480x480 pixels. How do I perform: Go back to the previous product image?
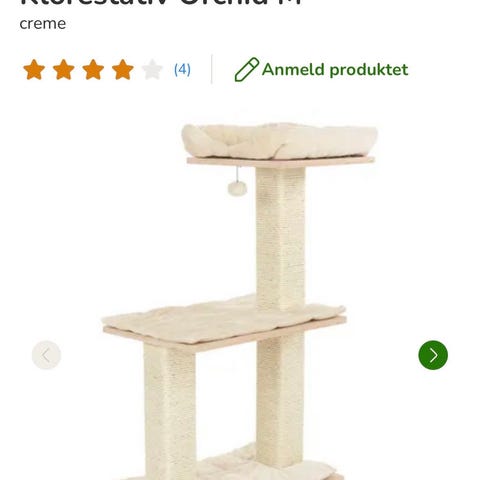tap(46, 355)
